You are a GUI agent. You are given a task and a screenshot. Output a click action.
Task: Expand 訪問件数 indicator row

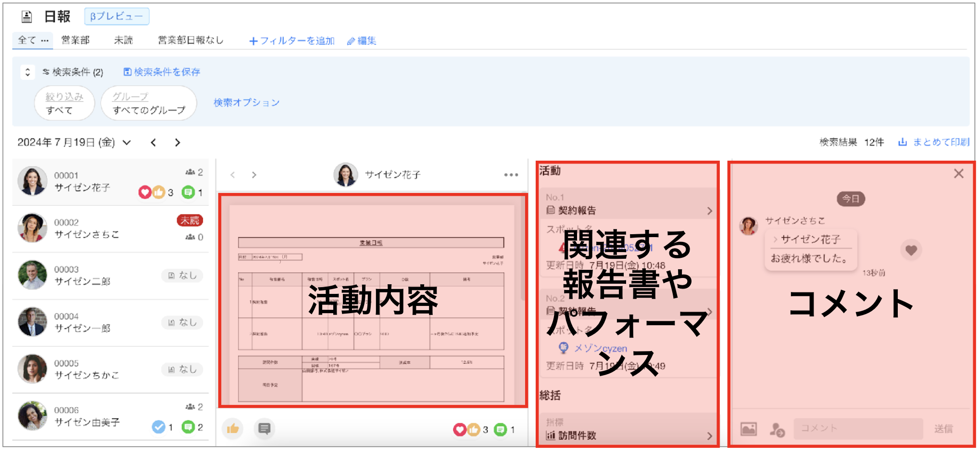coord(627,430)
